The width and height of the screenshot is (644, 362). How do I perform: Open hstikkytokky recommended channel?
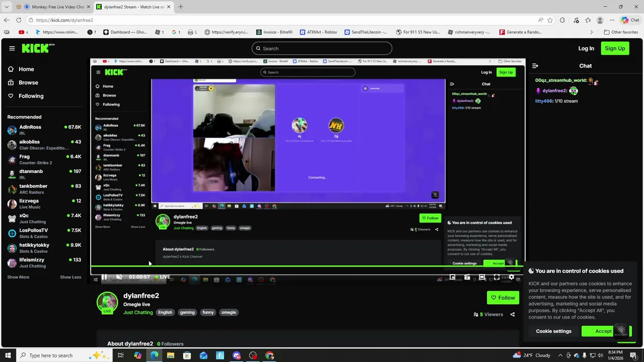tap(44, 248)
